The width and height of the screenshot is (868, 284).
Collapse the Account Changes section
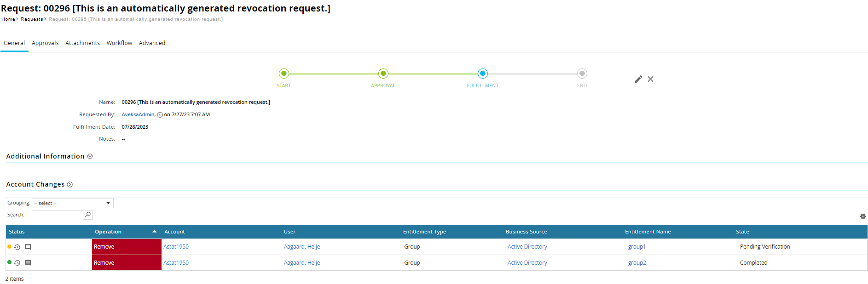(x=70, y=185)
